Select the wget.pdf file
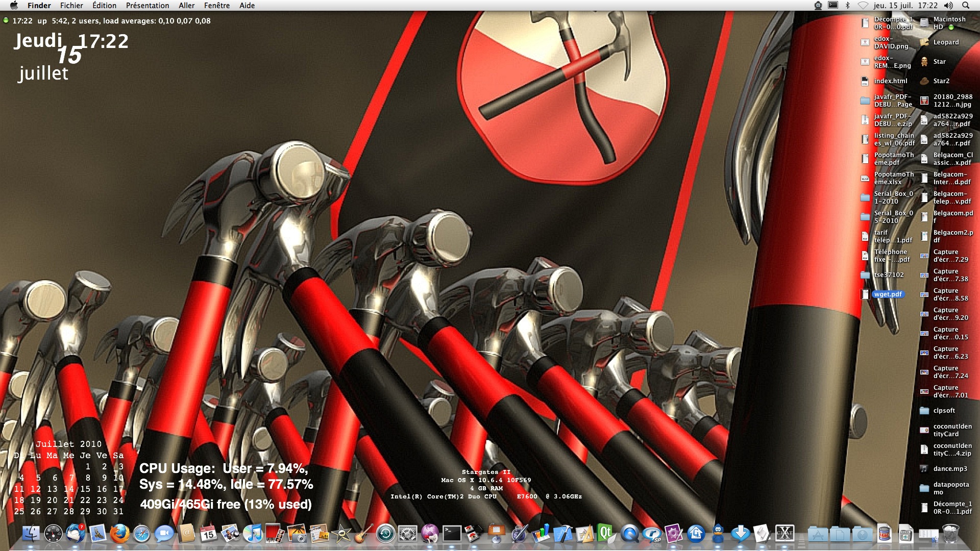The height and width of the screenshot is (551, 980). (882, 294)
